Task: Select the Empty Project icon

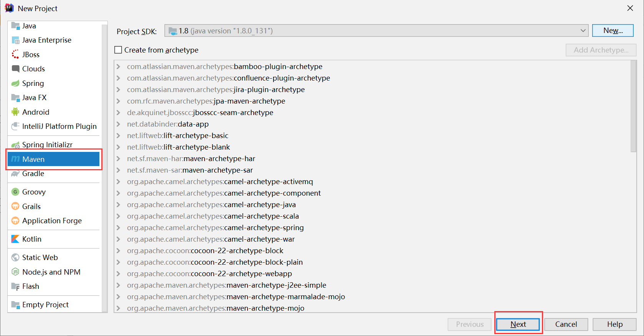Action: point(15,305)
